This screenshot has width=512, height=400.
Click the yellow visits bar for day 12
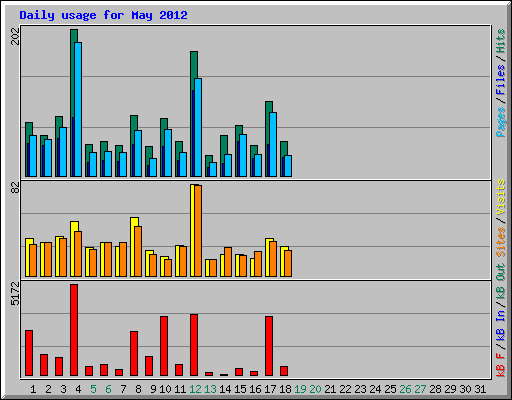coord(192,230)
